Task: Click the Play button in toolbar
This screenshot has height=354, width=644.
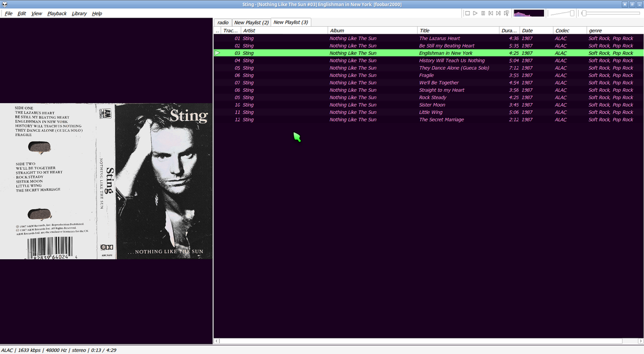Action: coord(475,13)
